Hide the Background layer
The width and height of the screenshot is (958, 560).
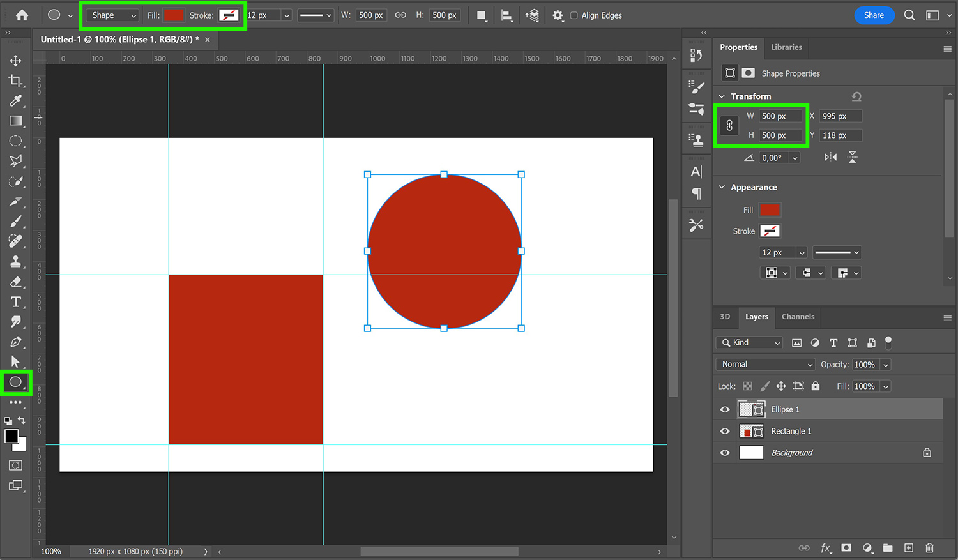(x=725, y=453)
